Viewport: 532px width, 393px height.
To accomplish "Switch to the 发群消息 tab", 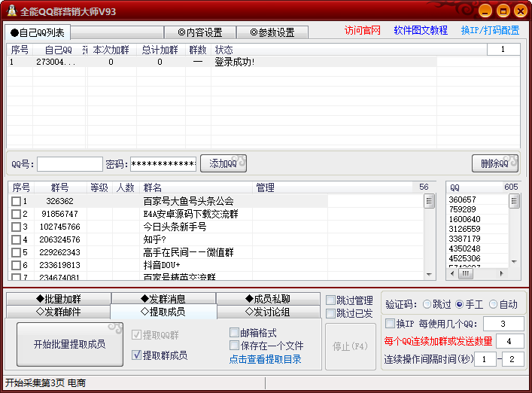I will pyautogui.click(x=163, y=299).
